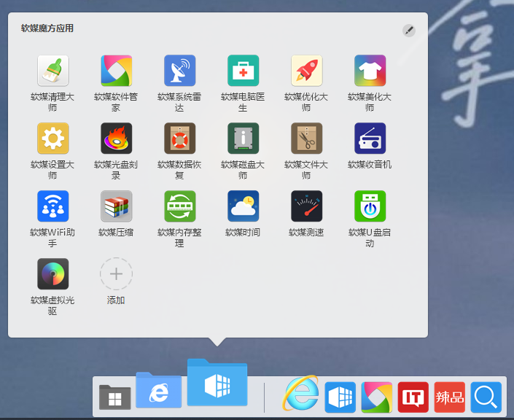Launch 软媒收音机 radio icon
Image resolution: width=514 pixels, height=420 pixels.
pos(370,138)
